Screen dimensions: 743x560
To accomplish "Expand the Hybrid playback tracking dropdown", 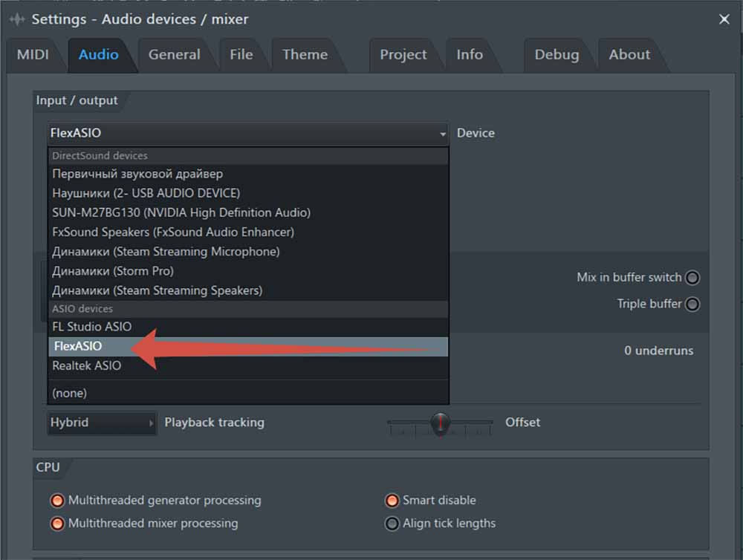I will [102, 423].
